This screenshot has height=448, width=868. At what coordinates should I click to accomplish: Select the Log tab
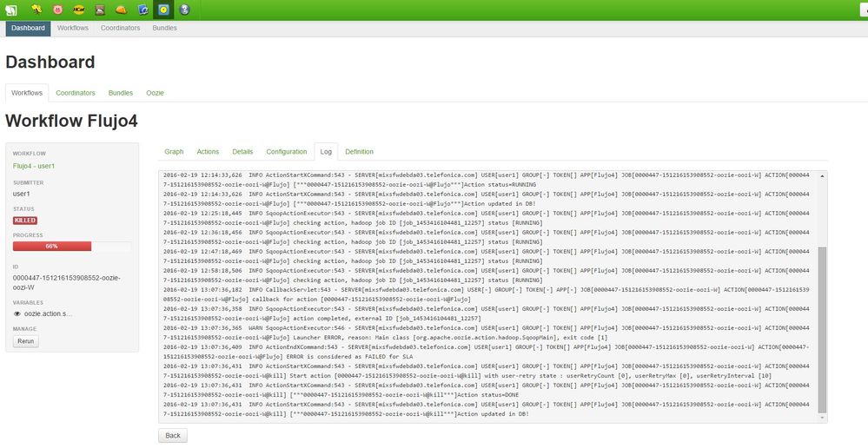pos(326,152)
